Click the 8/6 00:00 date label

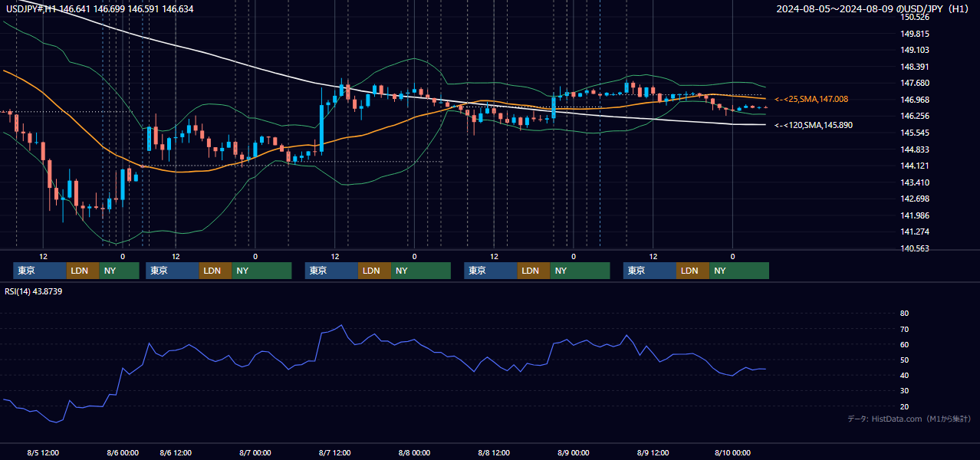point(123,452)
